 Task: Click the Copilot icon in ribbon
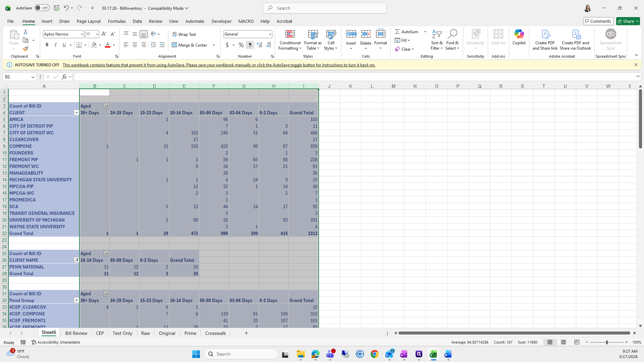coord(519,34)
